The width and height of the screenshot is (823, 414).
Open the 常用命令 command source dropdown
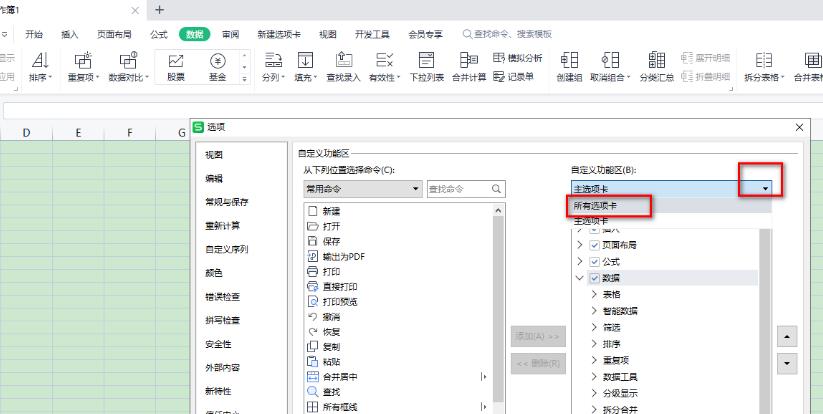tap(363, 189)
